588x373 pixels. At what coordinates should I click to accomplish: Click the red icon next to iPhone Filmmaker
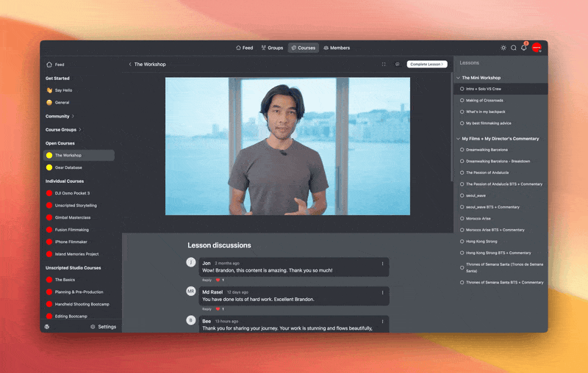point(49,242)
